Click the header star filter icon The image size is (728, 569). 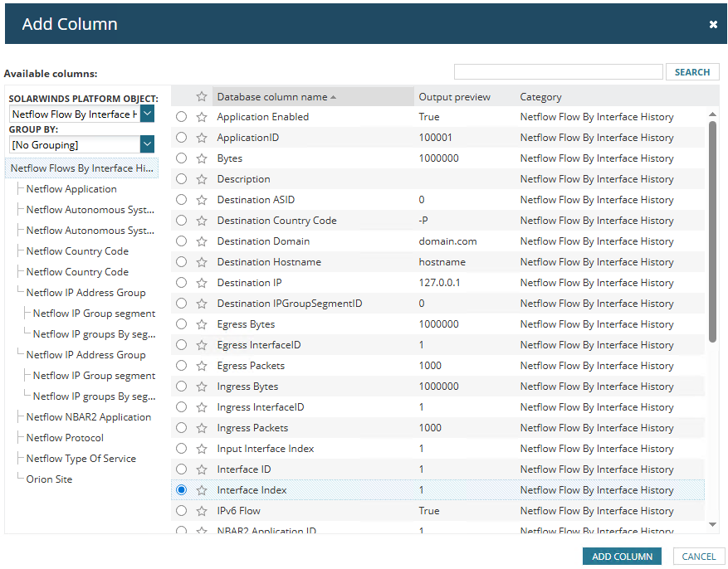pos(202,96)
